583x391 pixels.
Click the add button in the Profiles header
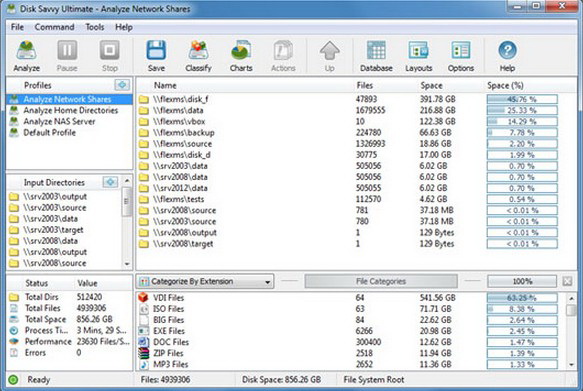122,85
